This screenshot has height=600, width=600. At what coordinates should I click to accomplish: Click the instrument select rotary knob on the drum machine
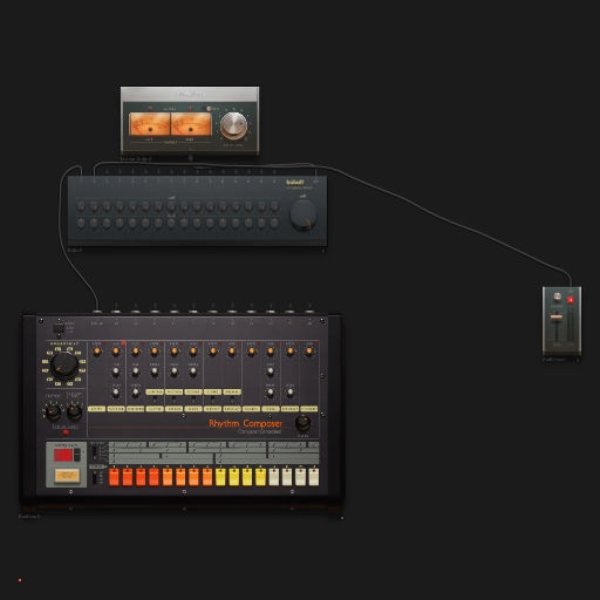64,366
